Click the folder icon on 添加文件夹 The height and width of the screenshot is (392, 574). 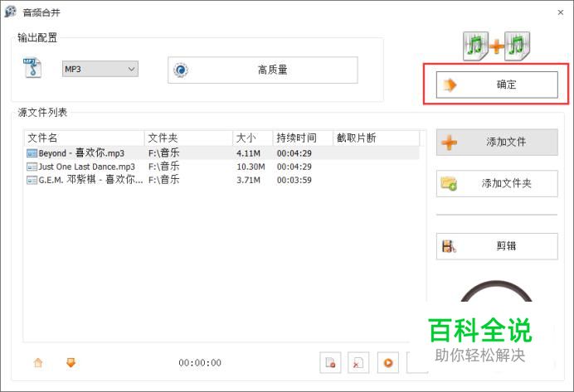[449, 183]
